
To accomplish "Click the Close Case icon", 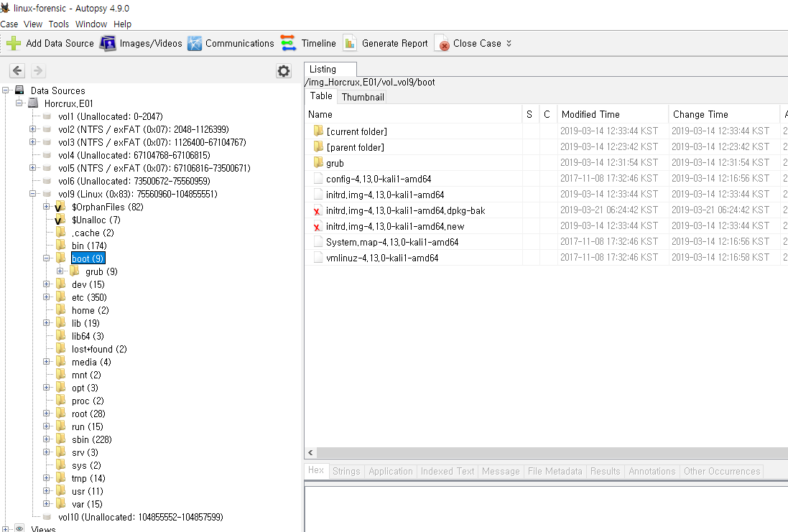I will pyautogui.click(x=441, y=43).
